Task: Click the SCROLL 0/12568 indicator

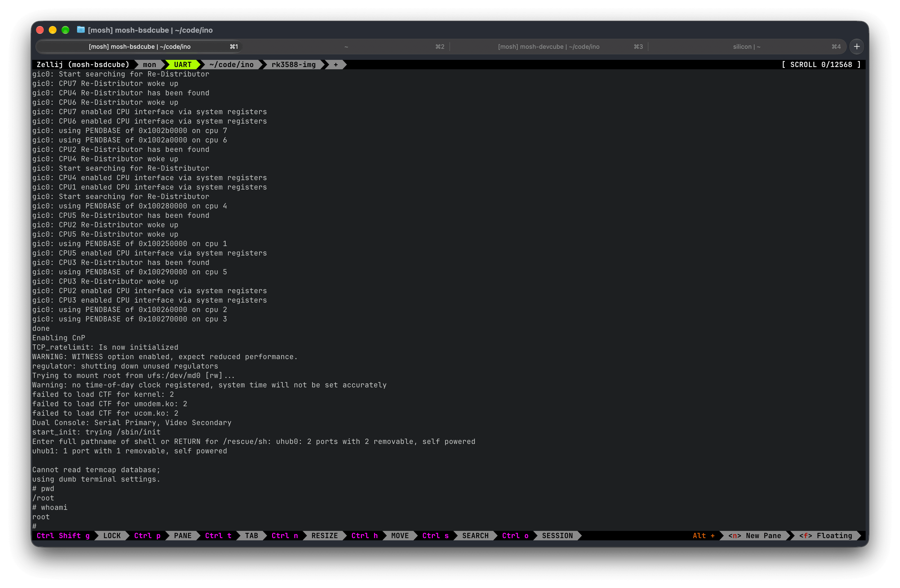Action: [x=821, y=65]
